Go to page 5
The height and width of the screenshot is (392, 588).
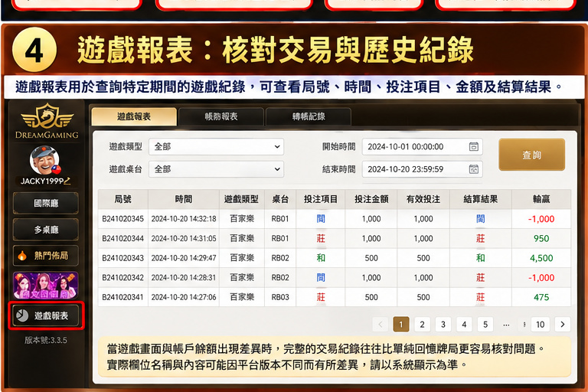[485, 325]
